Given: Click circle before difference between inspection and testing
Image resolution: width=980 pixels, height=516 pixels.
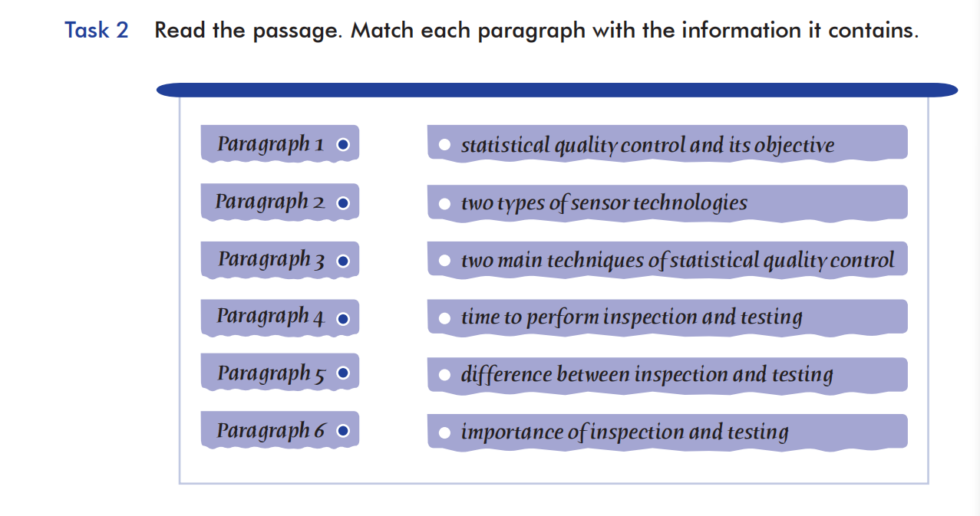Looking at the screenshot, I should [x=444, y=375].
